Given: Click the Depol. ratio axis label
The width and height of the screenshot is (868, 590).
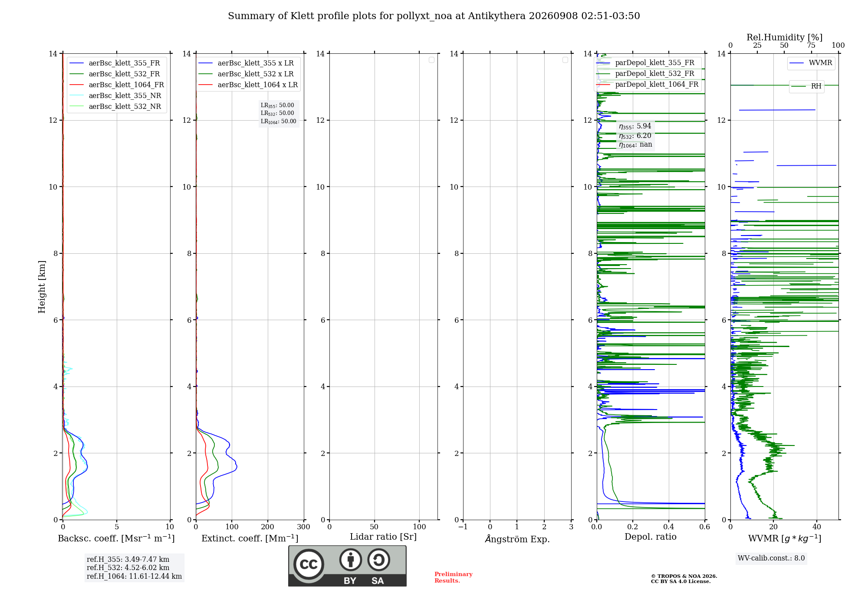Looking at the screenshot, I should tap(651, 537).
